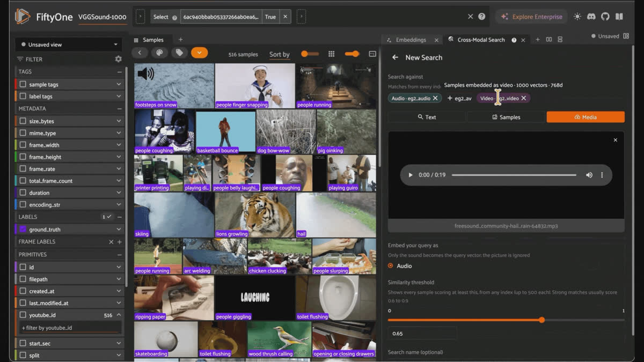Remove the Audio eg2_audio index chip
This screenshot has height=362, width=644.
pyautogui.click(x=435, y=98)
